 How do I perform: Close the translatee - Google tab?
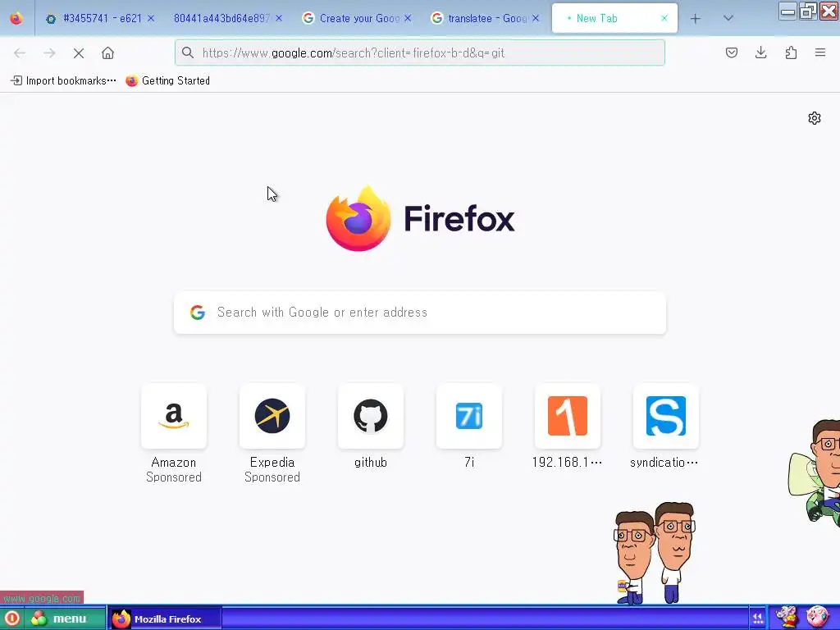click(x=536, y=18)
